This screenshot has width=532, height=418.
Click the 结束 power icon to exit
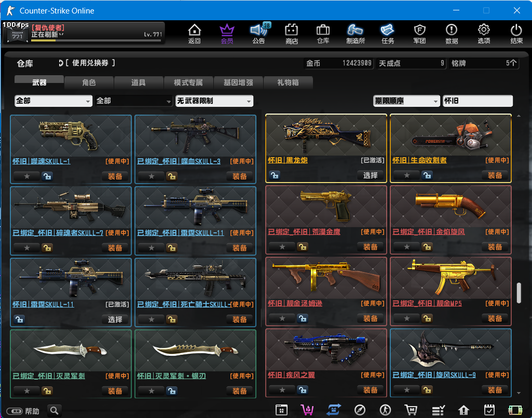tap(516, 34)
